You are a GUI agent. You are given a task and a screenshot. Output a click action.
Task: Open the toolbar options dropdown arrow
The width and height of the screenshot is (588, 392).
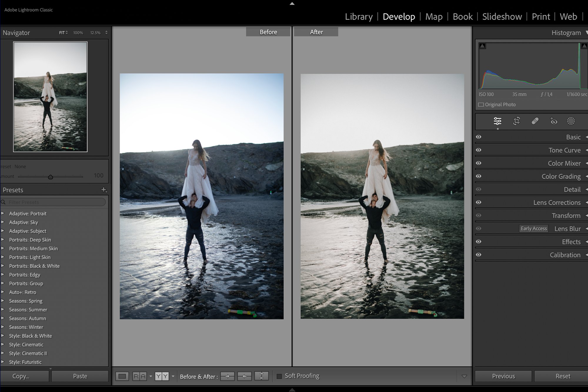click(x=464, y=376)
